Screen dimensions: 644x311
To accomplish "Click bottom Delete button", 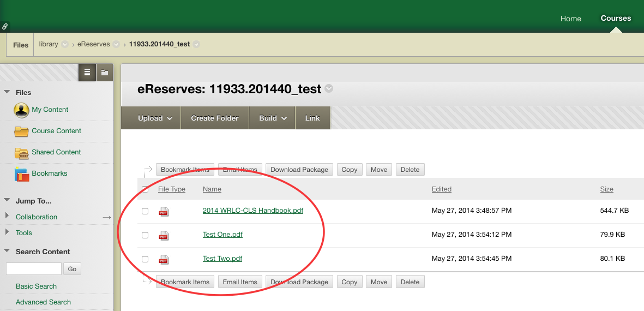I will [410, 282].
